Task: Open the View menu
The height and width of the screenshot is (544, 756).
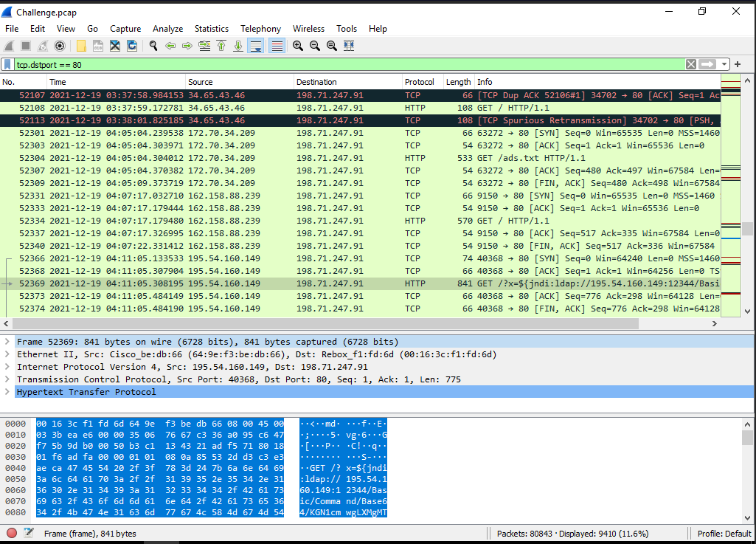Action: pos(66,29)
